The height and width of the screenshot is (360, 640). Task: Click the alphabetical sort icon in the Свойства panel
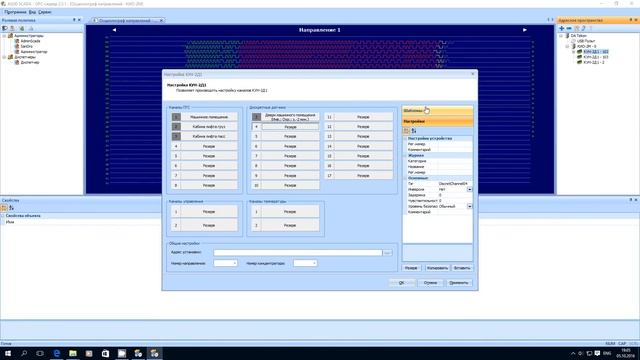coord(11,208)
